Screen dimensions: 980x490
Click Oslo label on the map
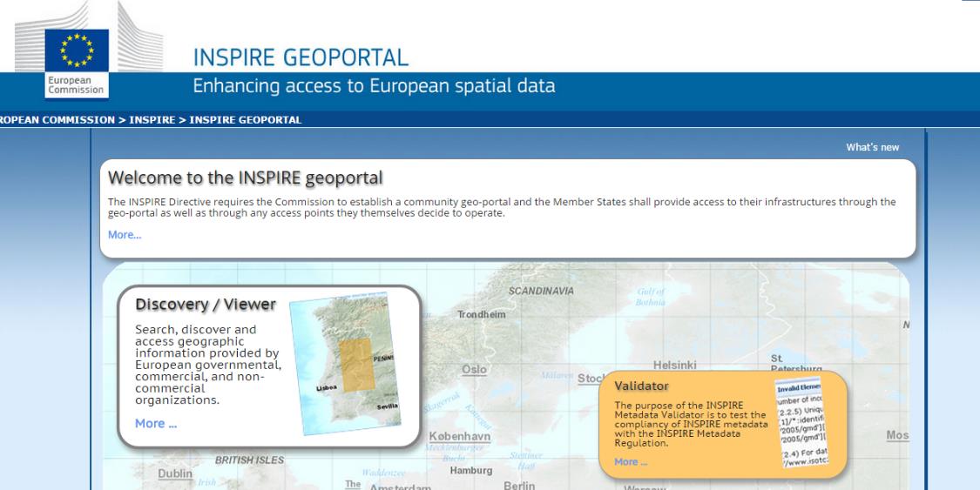474,370
